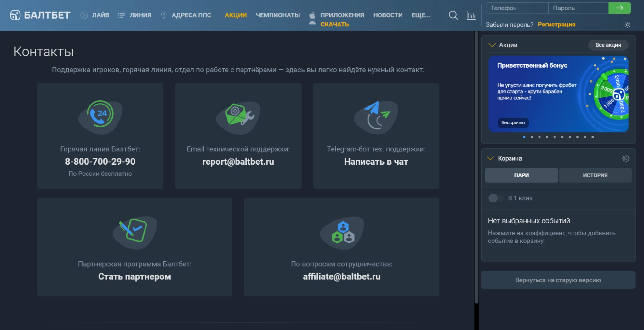Submit login with the green arrow button

point(619,8)
